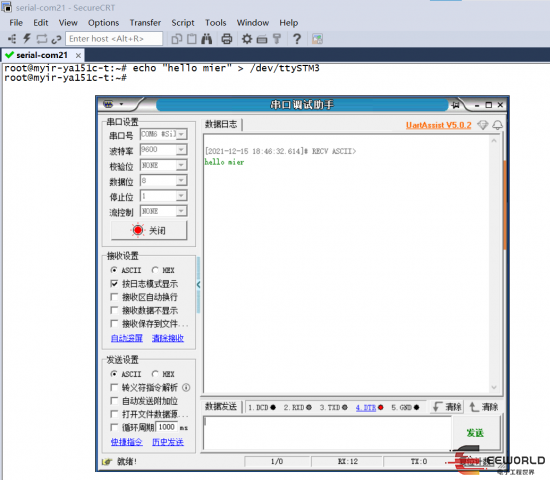Open the SecureCRT Session Manager icon

[x=12, y=39]
